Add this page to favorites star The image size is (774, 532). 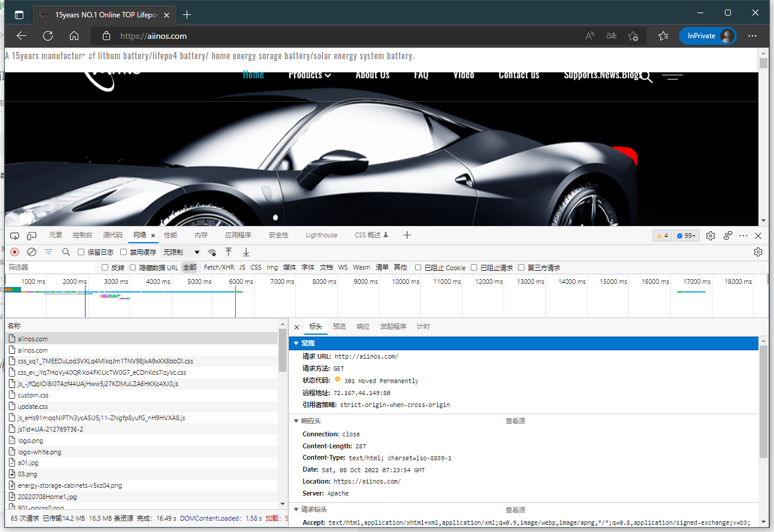633,36
